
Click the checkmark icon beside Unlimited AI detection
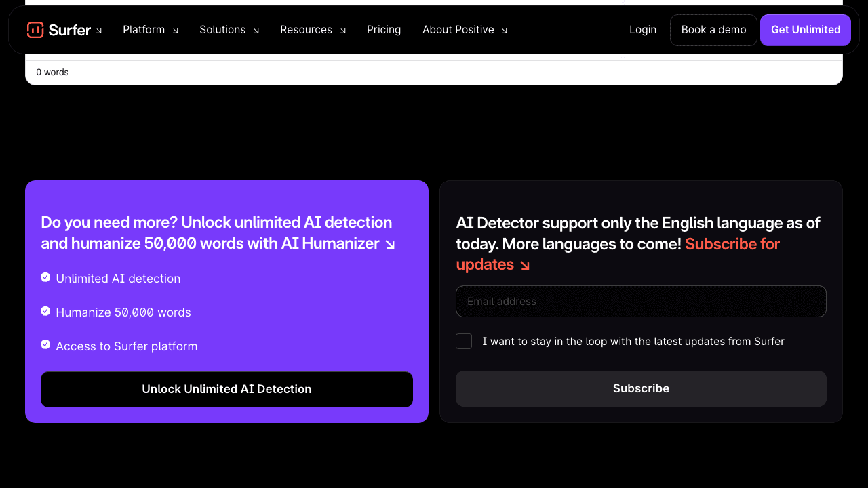tap(45, 277)
